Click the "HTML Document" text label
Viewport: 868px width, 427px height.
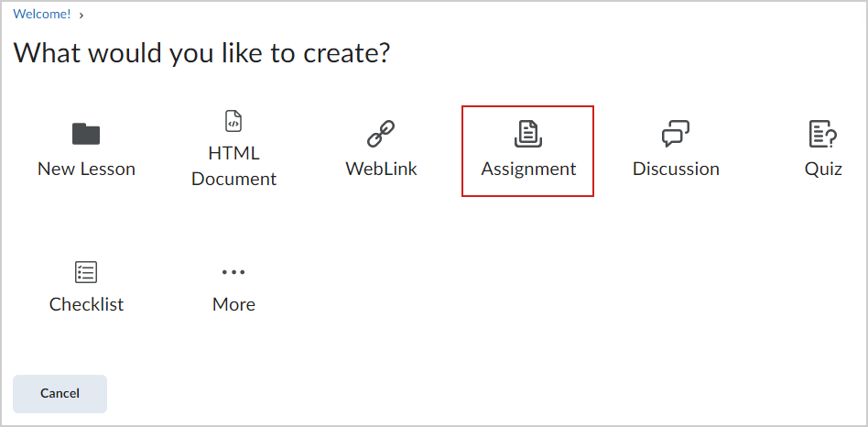233,166
